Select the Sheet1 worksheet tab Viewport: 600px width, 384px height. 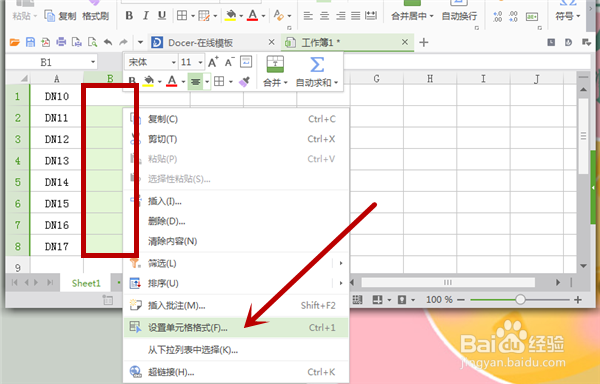[86, 283]
